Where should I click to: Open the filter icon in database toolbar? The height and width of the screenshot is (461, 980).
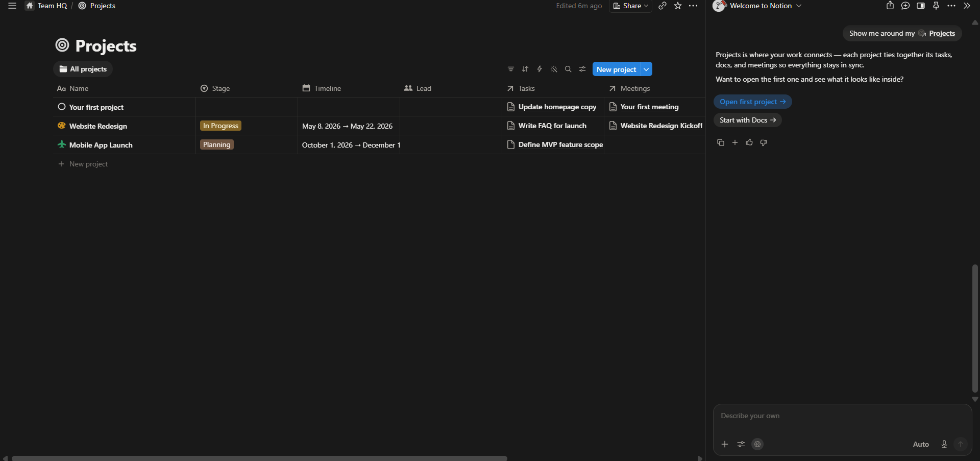511,69
